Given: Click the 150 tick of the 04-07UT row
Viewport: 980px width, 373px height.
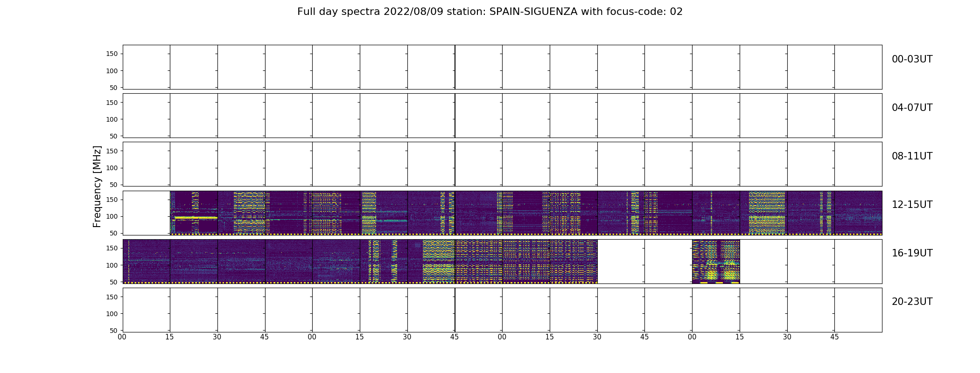Looking at the screenshot, I should [x=112, y=103].
